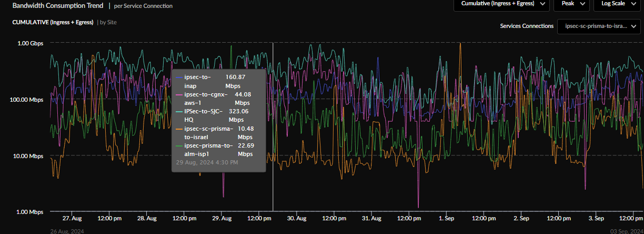Click the 100.00 Mbps y-axis label
Viewport: 644px width, 234px height.
tap(26, 100)
